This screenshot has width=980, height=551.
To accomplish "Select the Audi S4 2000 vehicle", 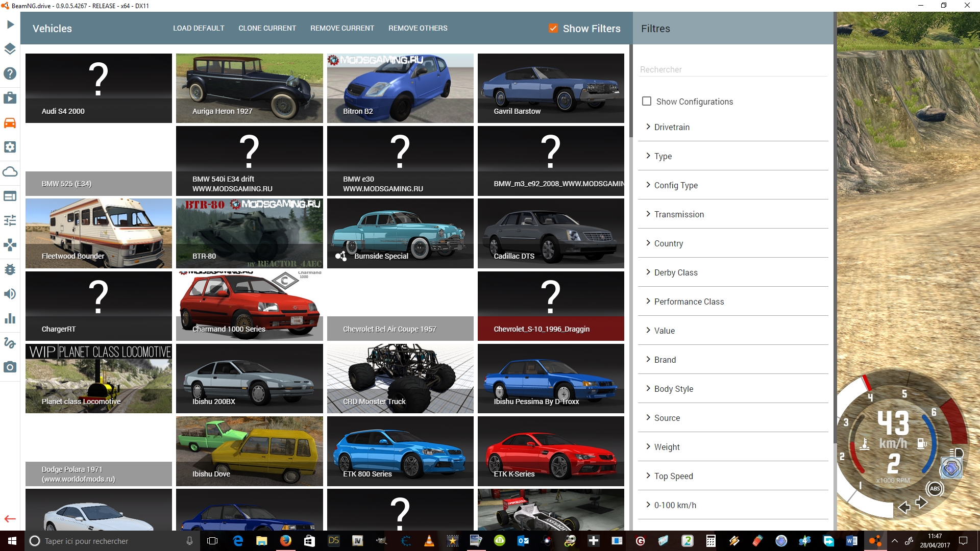I will pyautogui.click(x=99, y=88).
